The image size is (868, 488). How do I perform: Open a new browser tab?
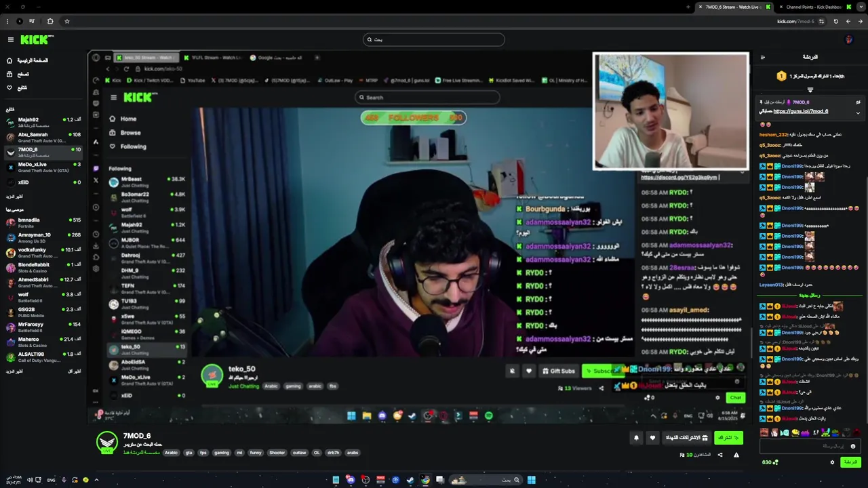click(x=688, y=7)
